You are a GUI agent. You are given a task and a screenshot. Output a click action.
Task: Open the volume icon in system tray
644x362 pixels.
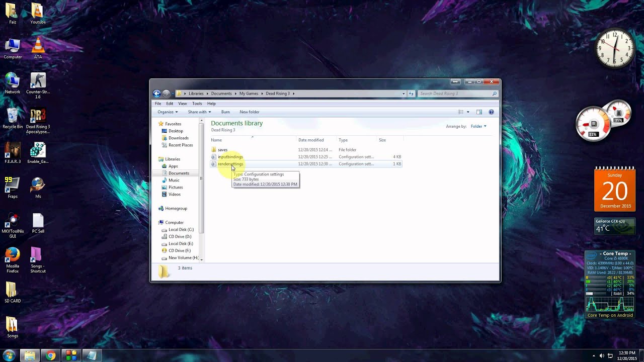tap(602, 356)
